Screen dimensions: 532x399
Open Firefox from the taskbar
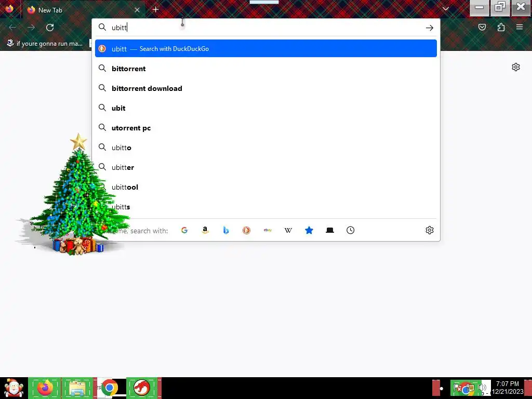point(45,388)
